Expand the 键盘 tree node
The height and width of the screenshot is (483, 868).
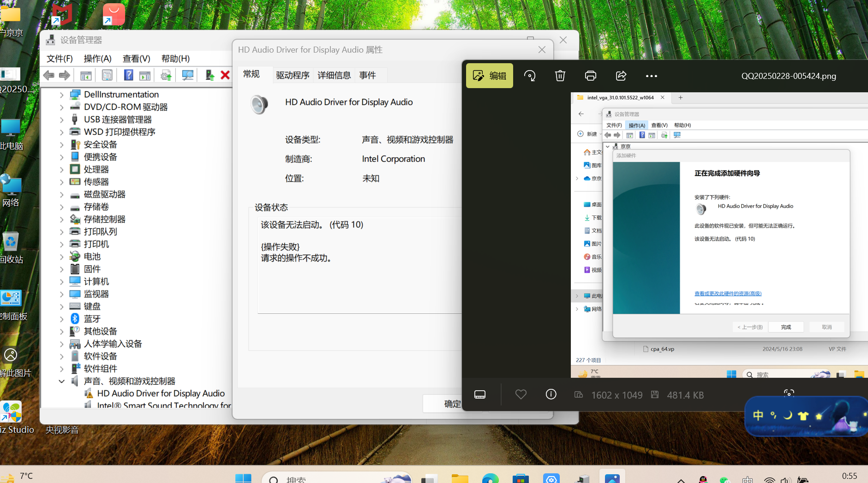click(61, 306)
